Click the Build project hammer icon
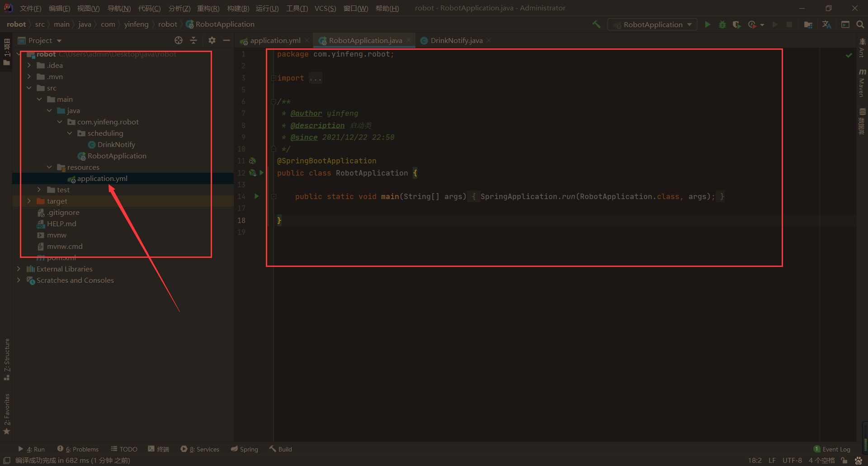This screenshot has height=466, width=868. pos(596,24)
